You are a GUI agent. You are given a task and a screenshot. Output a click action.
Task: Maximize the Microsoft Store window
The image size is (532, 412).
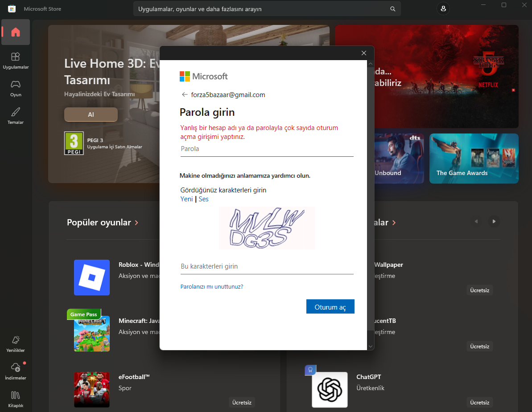pos(504,5)
